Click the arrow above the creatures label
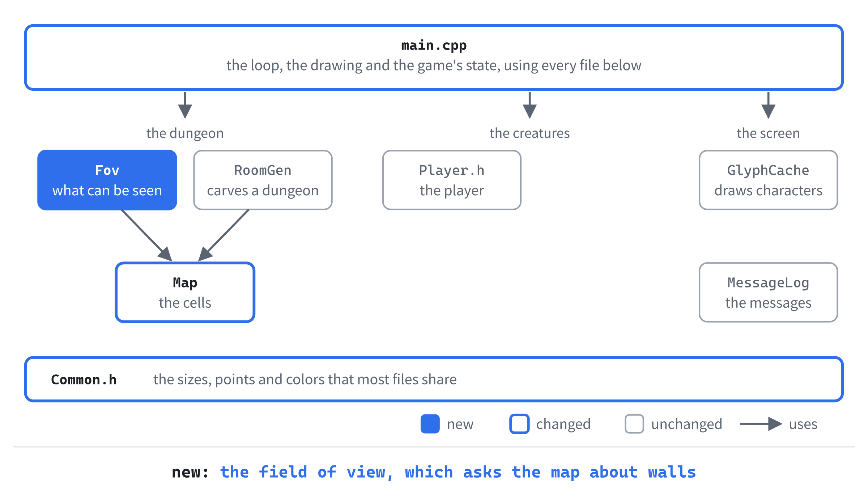The height and width of the screenshot is (503, 868). pos(529,105)
